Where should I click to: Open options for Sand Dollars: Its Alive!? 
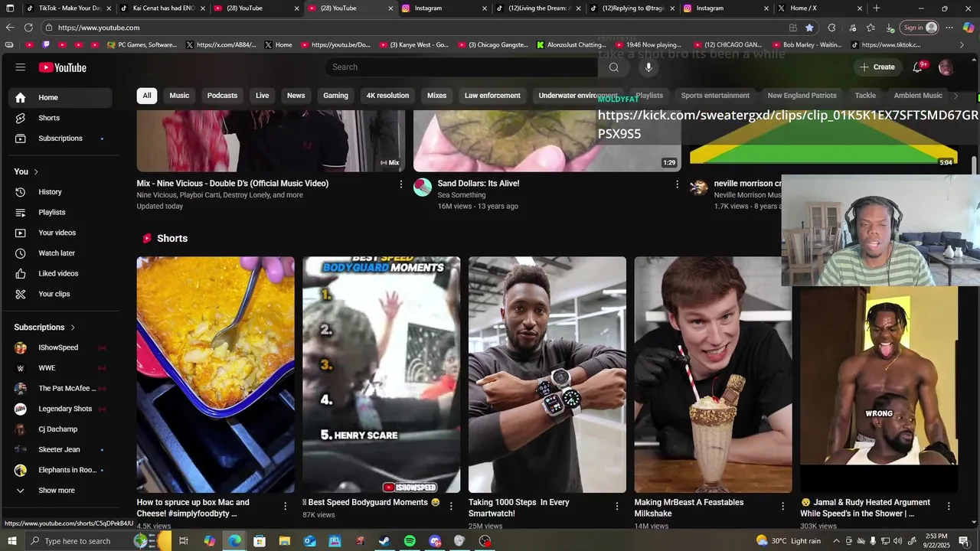pyautogui.click(x=677, y=184)
